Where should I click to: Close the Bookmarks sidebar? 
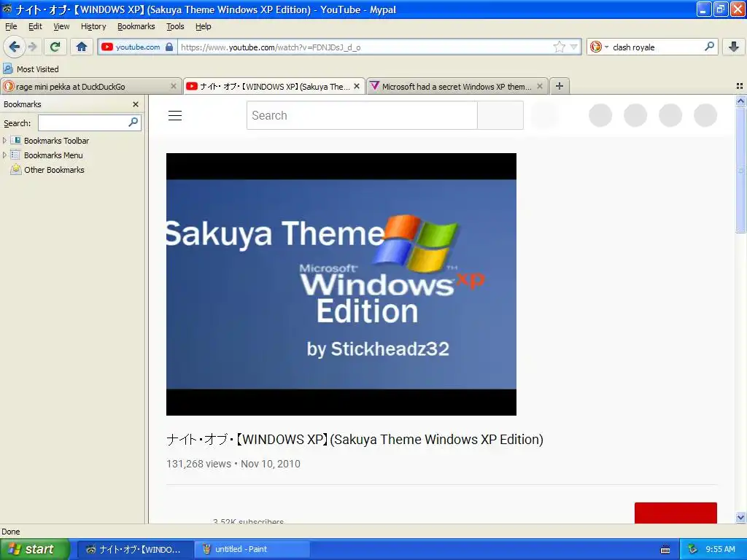(135, 104)
